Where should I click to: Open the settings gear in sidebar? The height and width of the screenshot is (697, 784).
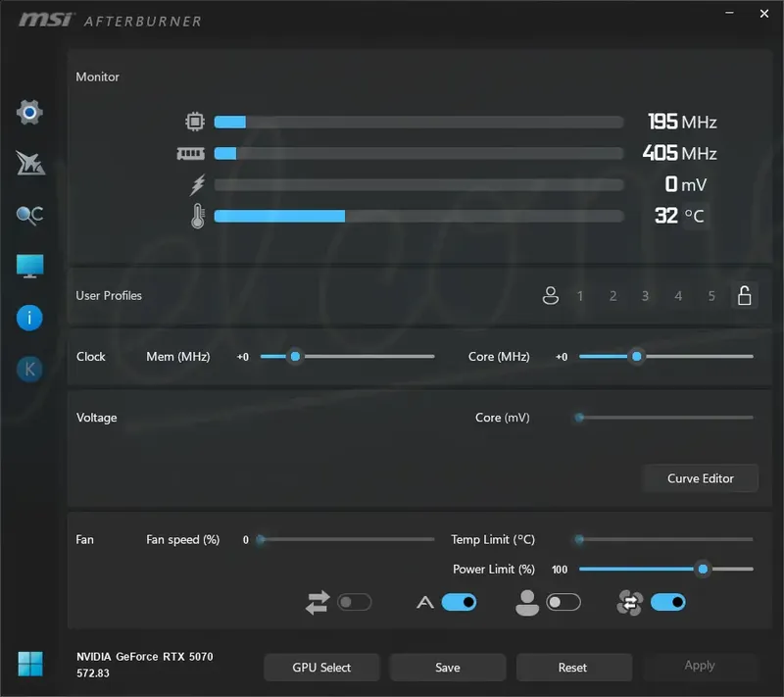click(x=29, y=113)
